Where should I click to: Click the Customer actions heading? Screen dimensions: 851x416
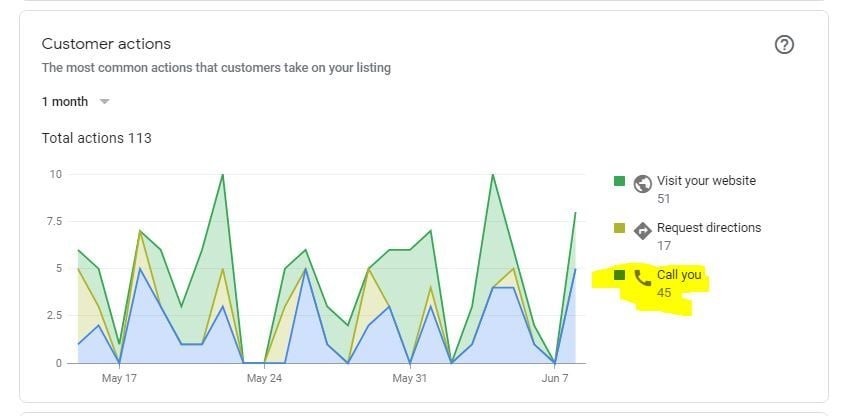106,44
